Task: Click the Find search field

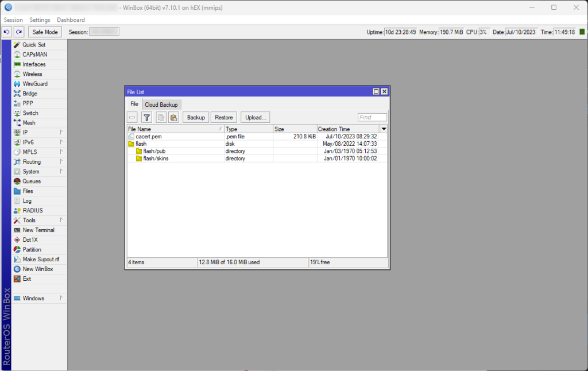Action: [x=372, y=117]
